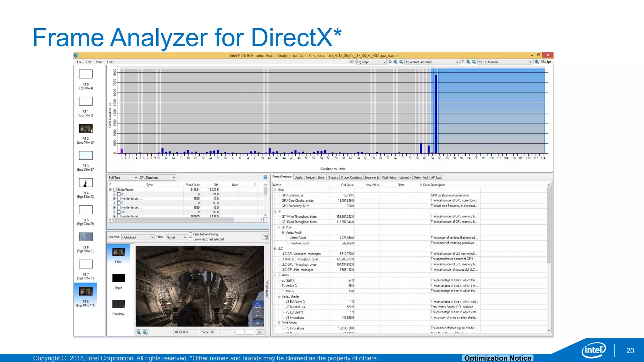
Task: Zoom in on the X axis
Action: [x=396, y=62]
